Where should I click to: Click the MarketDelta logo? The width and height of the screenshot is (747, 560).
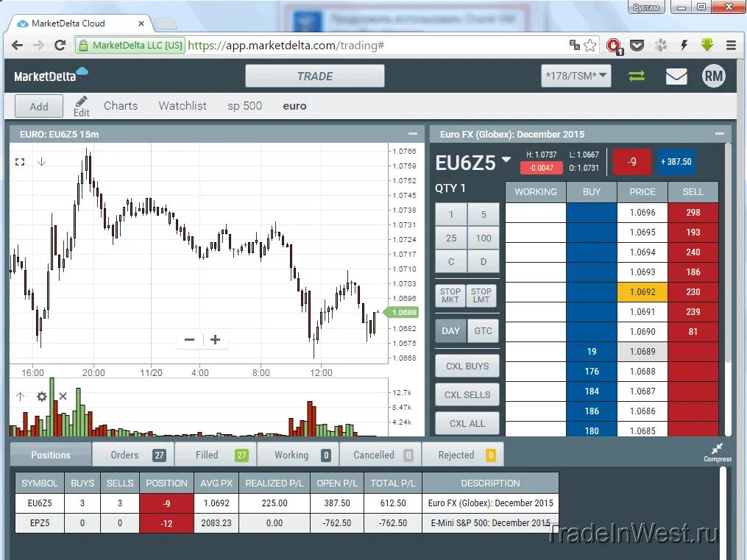coord(51,75)
